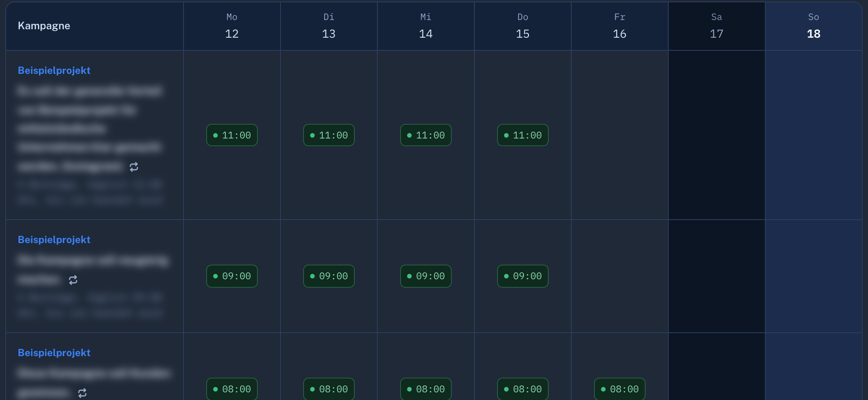Choose the 08:00 slot on Thursday 15
The width and height of the screenshot is (868, 400).
(x=523, y=389)
